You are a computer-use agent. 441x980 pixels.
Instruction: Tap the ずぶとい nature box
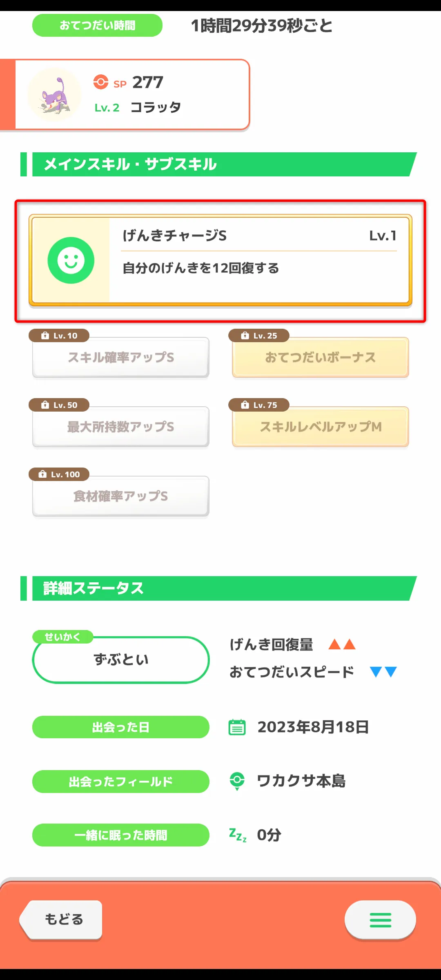pyautogui.click(x=121, y=660)
